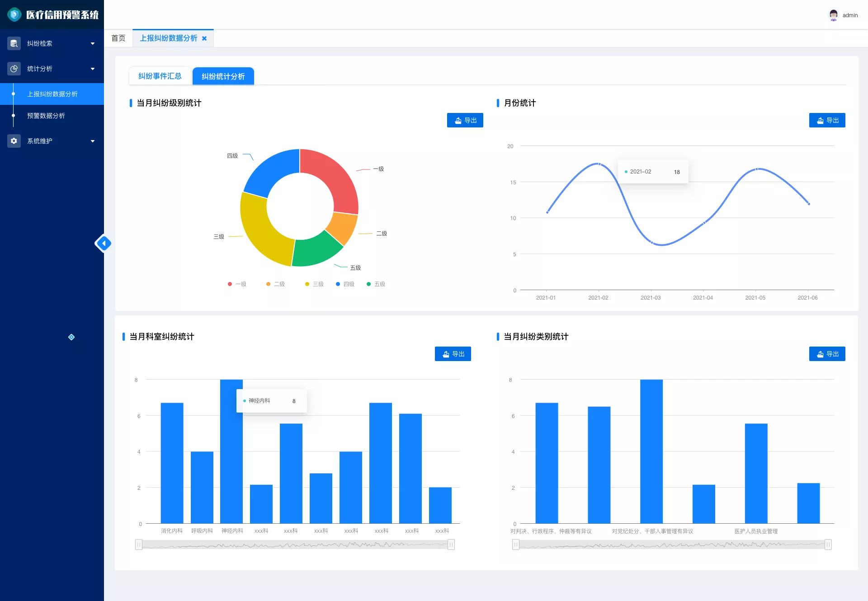Viewport: 868px width, 601px height.
Task: Collapse the 统计分析 menu arrow
Action: [93, 69]
